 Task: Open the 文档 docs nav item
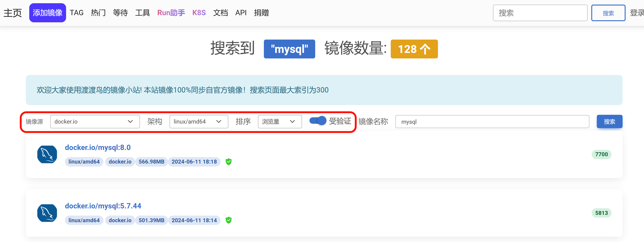pyautogui.click(x=221, y=13)
